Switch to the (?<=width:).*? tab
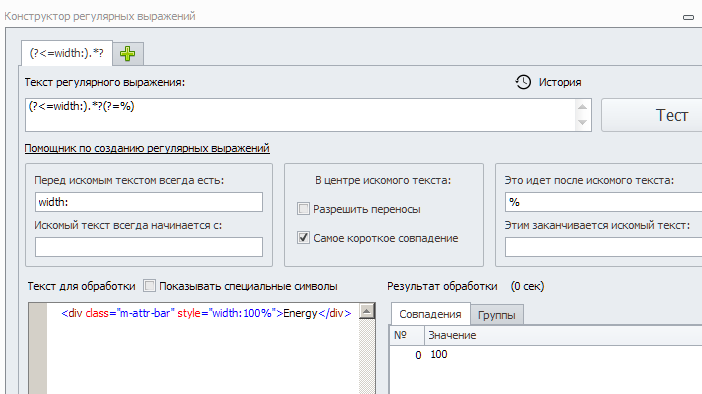The width and height of the screenshot is (702, 394). [x=67, y=53]
